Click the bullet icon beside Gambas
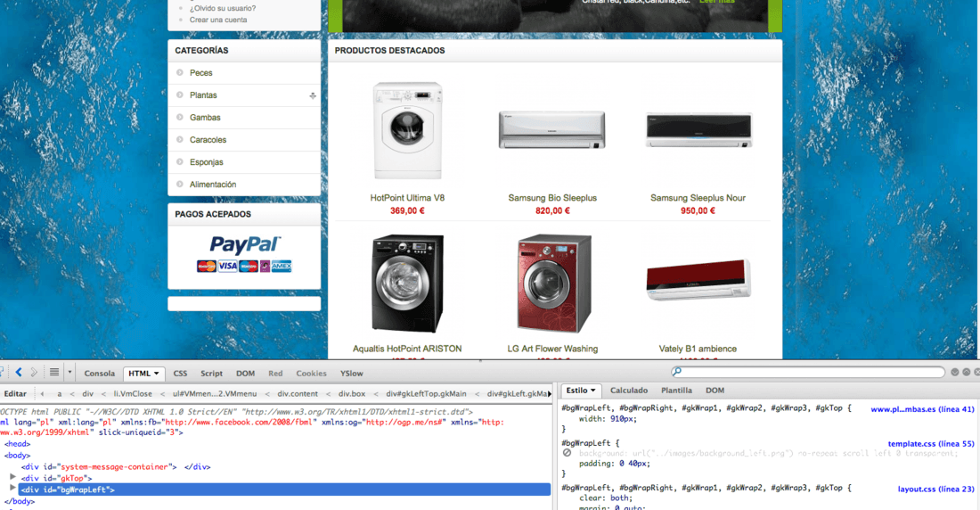This screenshot has width=980, height=510. (x=180, y=117)
